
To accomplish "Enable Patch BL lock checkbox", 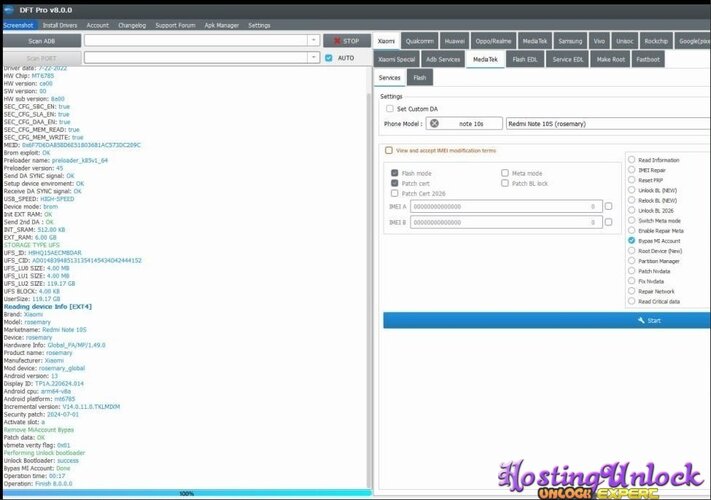I will click(x=505, y=183).
